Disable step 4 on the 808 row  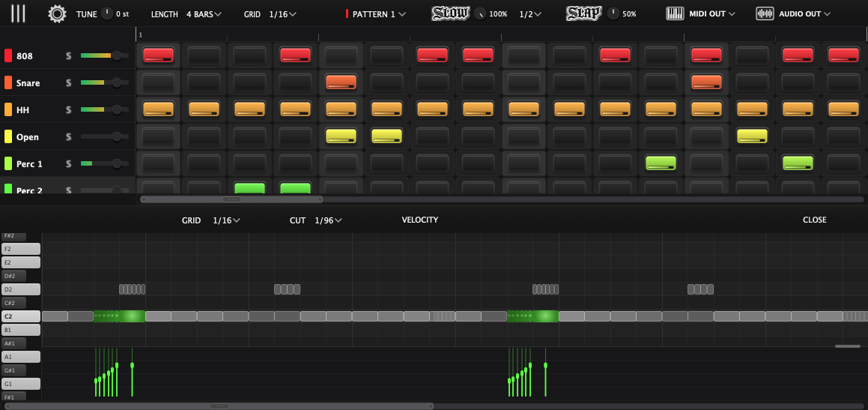[x=296, y=55]
